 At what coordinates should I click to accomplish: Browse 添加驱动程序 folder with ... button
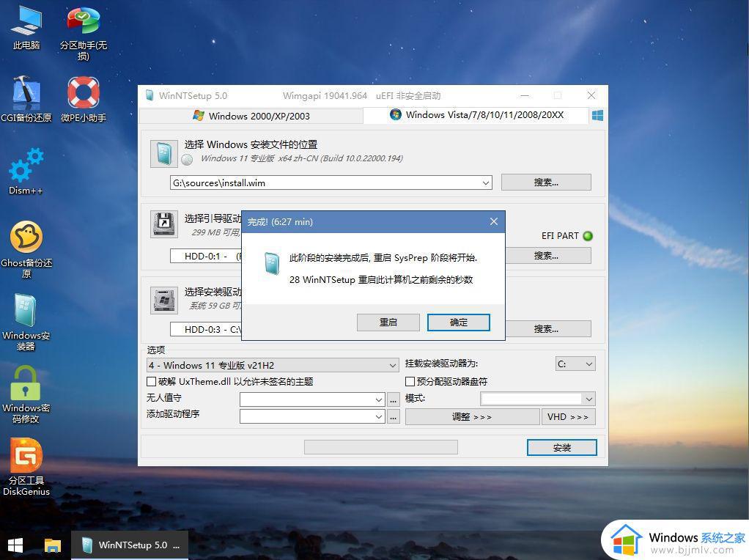click(x=393, y=416)
